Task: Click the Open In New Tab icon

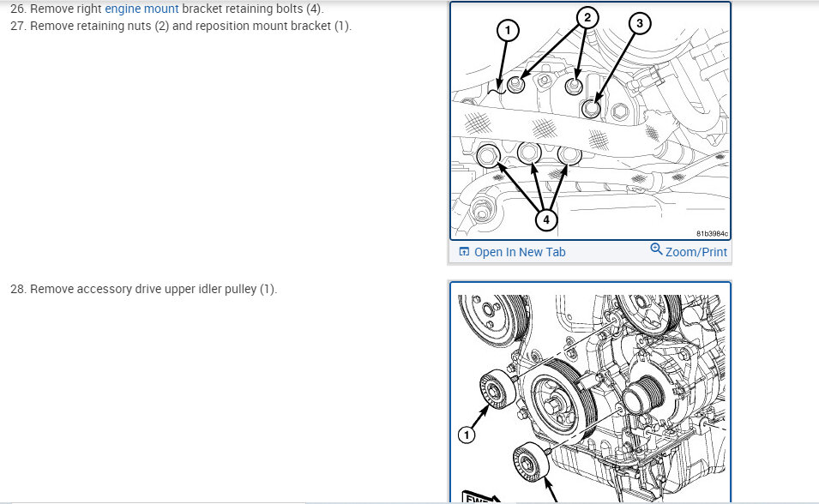Action: coord(464,252)
